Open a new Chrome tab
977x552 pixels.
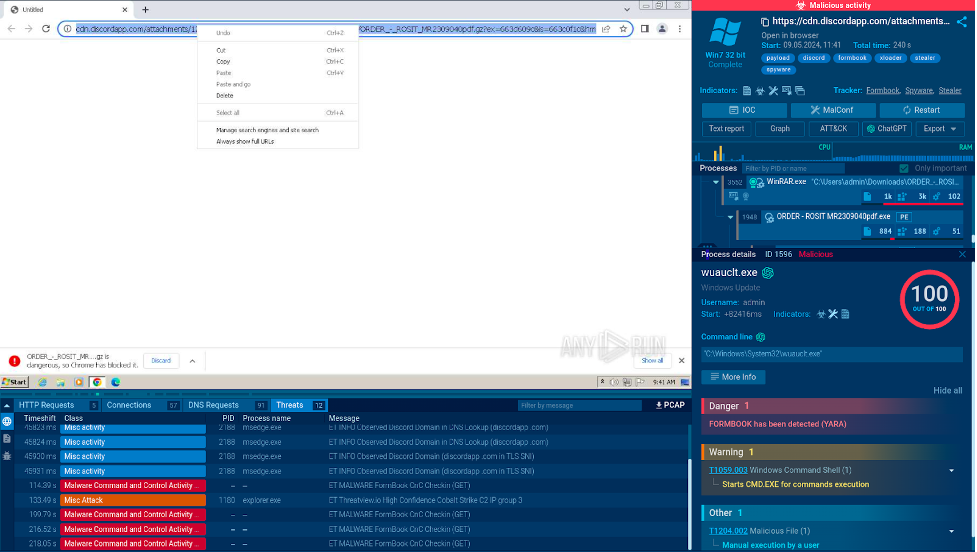click(145, 9)
